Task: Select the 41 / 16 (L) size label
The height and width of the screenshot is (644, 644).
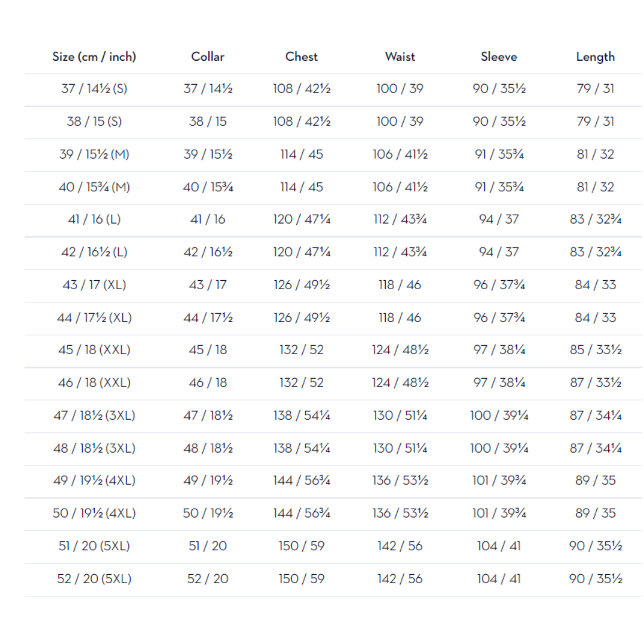Action: pos(94,219)
